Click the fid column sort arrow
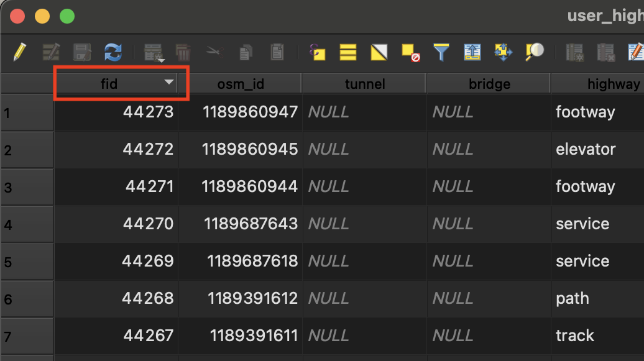The image size is (644, 361). click(168, 83)
